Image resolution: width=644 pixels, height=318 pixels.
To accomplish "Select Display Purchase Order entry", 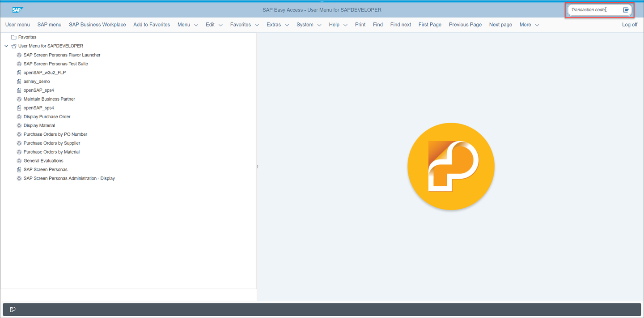I will [x=47, y=117].
